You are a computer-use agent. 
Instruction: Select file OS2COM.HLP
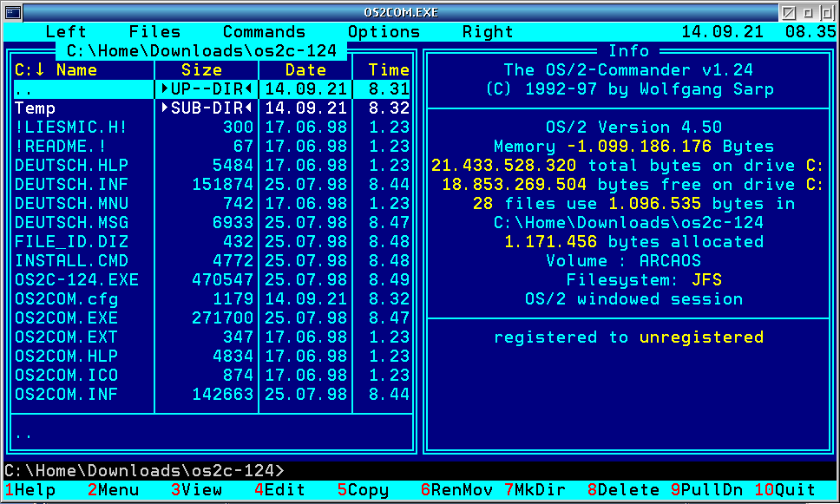(x=212, y=357)
